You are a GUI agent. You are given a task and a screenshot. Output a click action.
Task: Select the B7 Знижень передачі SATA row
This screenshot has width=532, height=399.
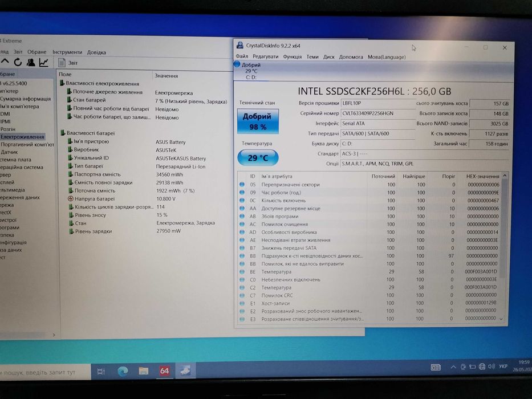point(369,248)
